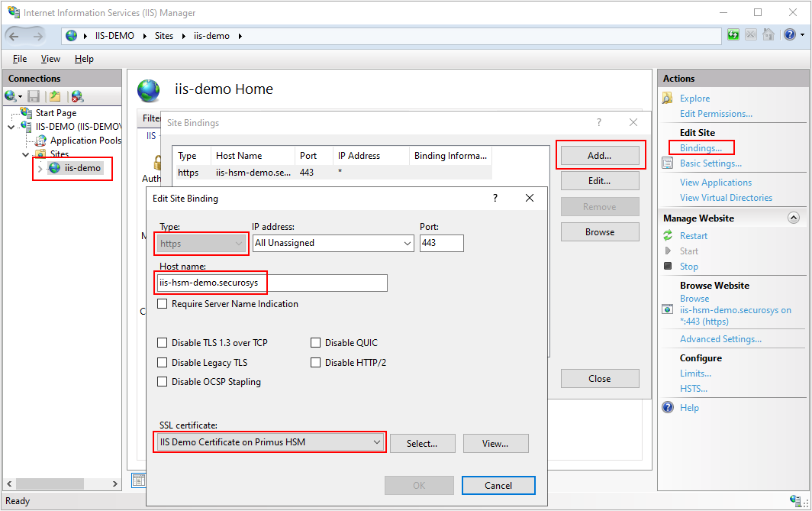Click the Delete Connection icon in Connections
The height and width of the screenshot is (511, 812).
(x=77, y=96)
